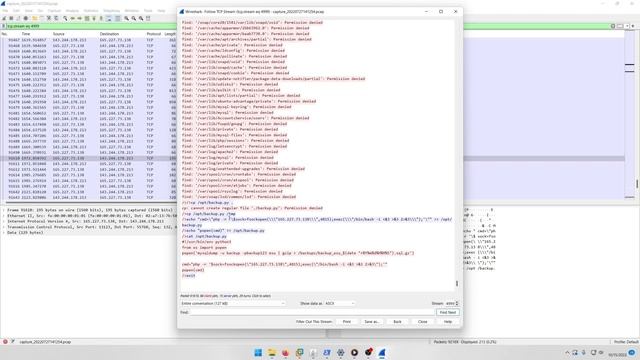Open the Show data as ASCII dropdown
This screenshot has width=640, height=360.
click(x=340, y=303)
